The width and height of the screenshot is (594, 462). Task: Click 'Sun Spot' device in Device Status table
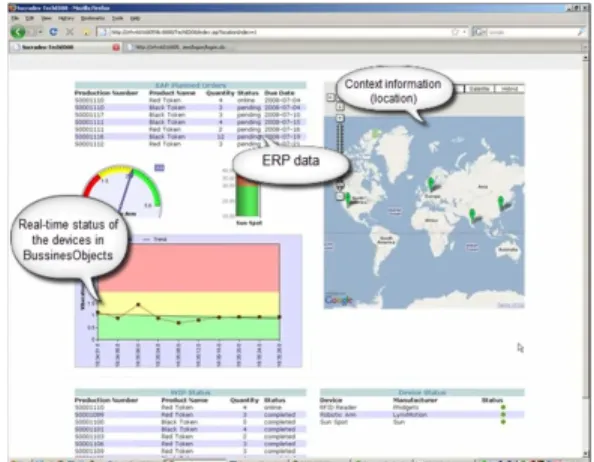tap(334, 422)
